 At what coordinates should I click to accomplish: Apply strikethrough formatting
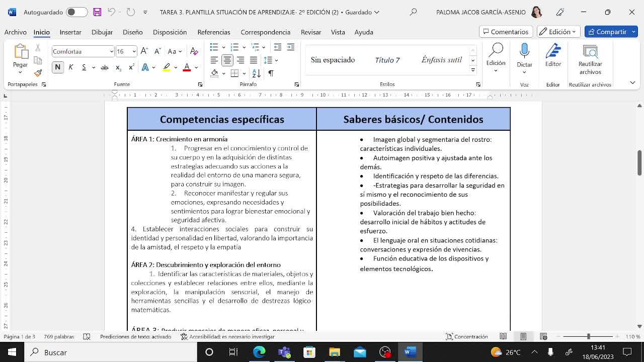coord(105,67)
